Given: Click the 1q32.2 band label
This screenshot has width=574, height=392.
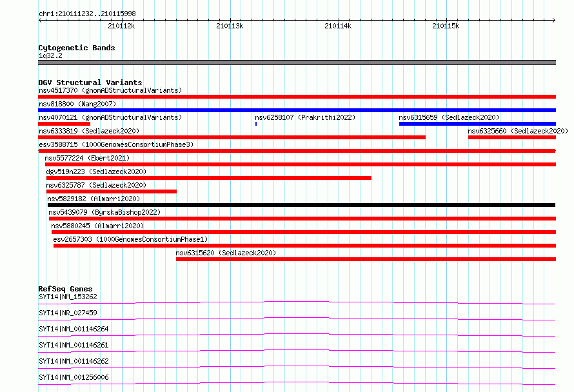Looking at the screenshot, I should click(x=50, y=55).
